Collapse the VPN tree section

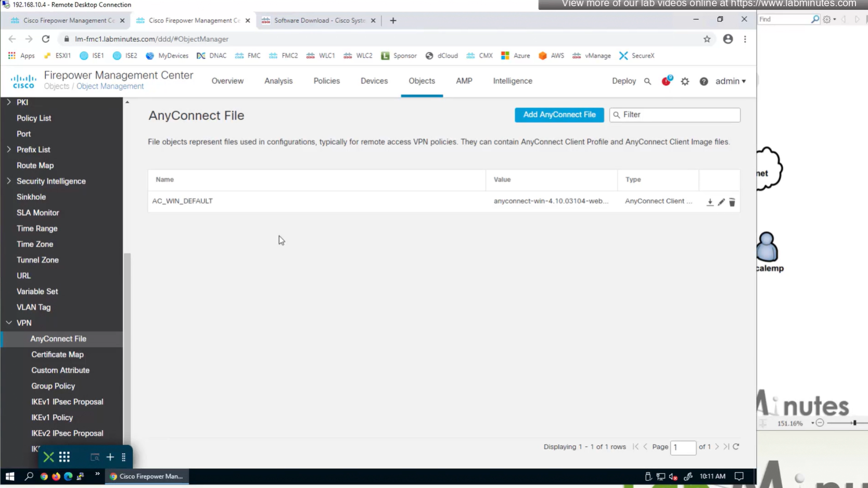pos(9,323)
